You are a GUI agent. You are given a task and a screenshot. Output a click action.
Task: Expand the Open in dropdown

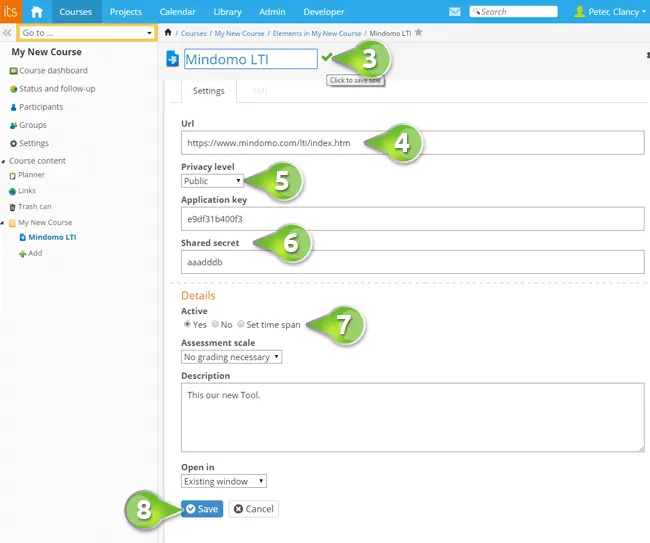224,481
